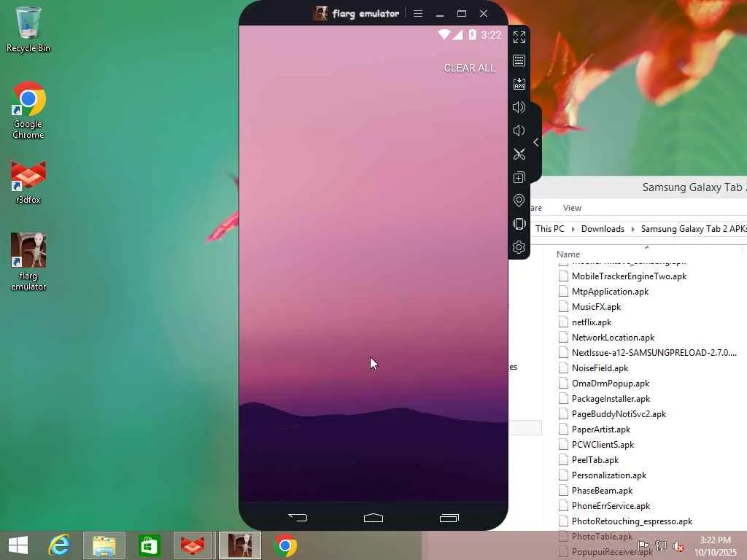Expand dropdown arrow after This PC breadcrumb

pos(573,229)
